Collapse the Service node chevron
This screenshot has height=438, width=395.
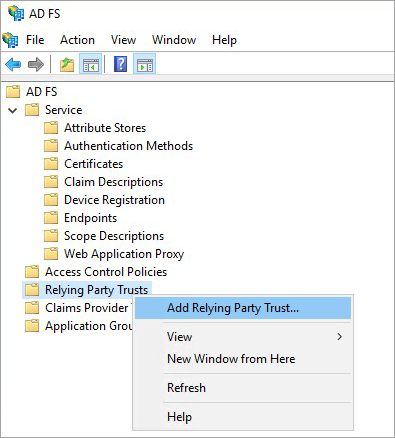coord(13,110)
